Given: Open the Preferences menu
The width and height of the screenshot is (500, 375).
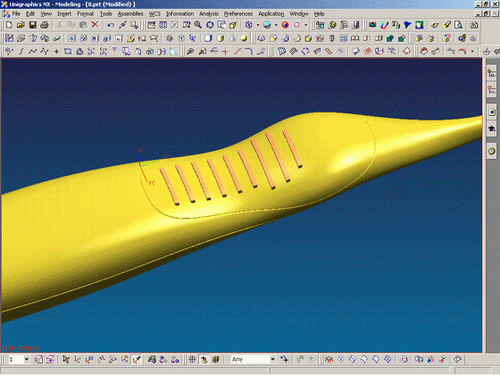Looking at the screenshot, I should pos(238,14).
